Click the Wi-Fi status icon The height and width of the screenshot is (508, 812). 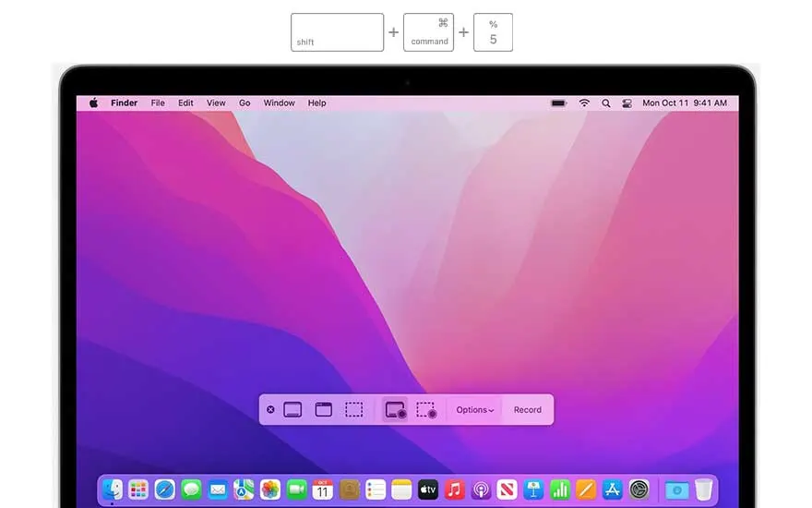(x=584, y=103)
